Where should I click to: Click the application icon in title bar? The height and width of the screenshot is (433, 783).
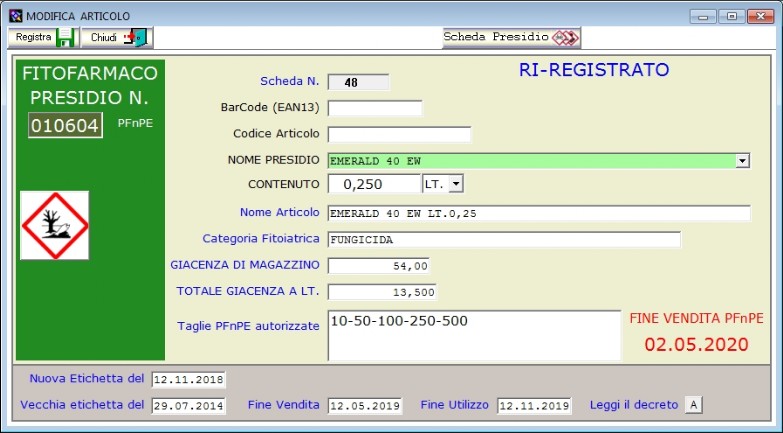coord(16,16)
